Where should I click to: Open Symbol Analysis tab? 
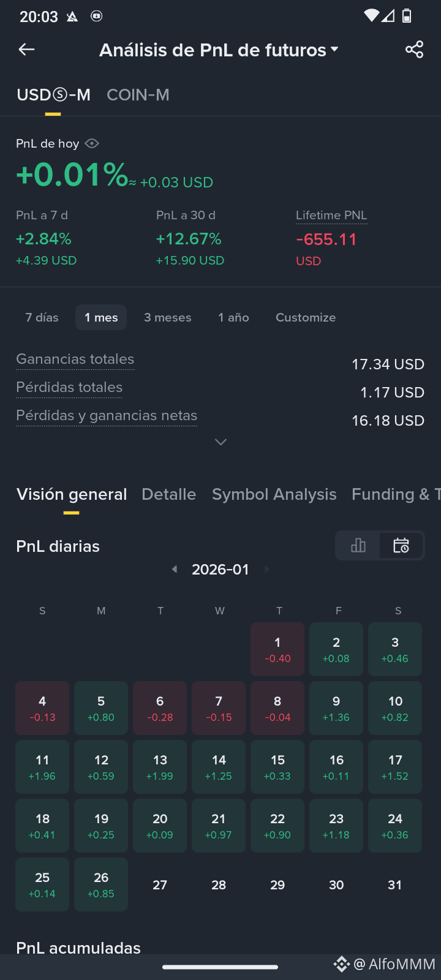274,494
